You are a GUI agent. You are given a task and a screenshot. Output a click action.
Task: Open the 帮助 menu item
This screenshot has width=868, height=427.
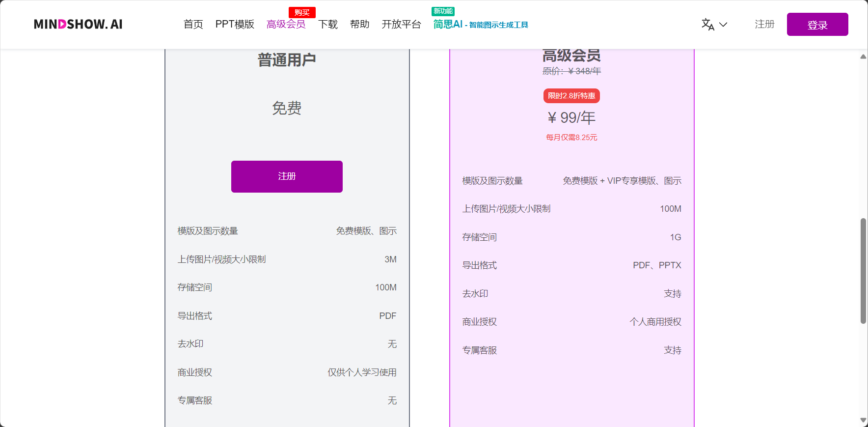(x=360, y=24)
